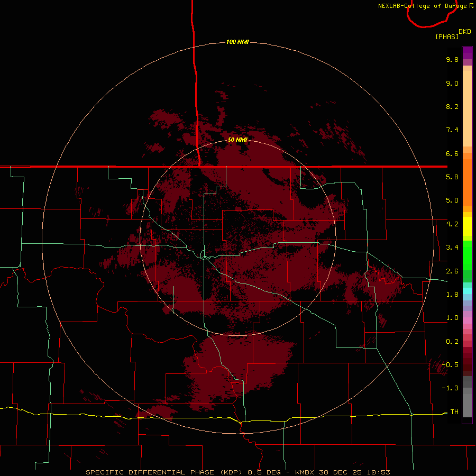Click the 8.2 scale value
The image size is (476, 476).
[452, 106]
